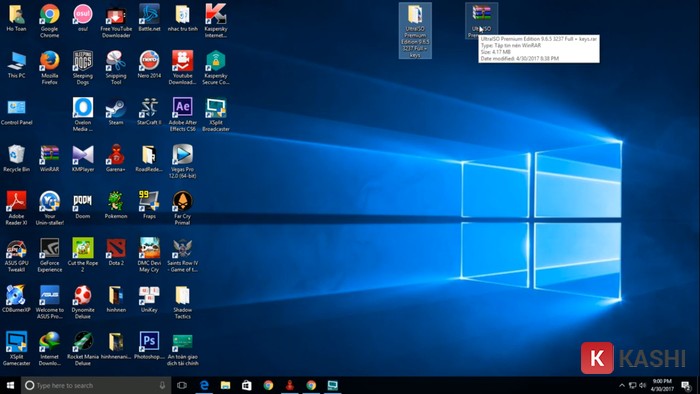The width and height of the screenshot is (700, 394).
Task: Open the Snipping Tool shortcut
Action: [116, 67]
